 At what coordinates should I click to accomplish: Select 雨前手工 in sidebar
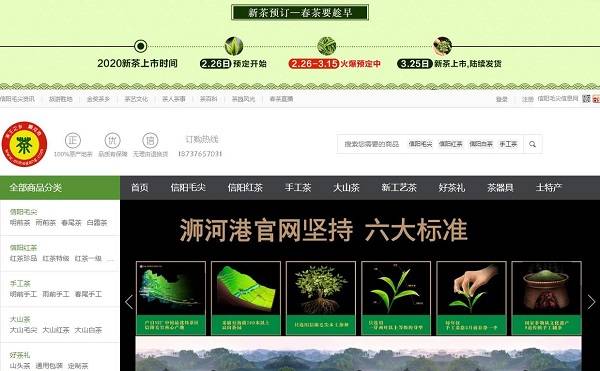pyautogui.click(x=56, y=294)
